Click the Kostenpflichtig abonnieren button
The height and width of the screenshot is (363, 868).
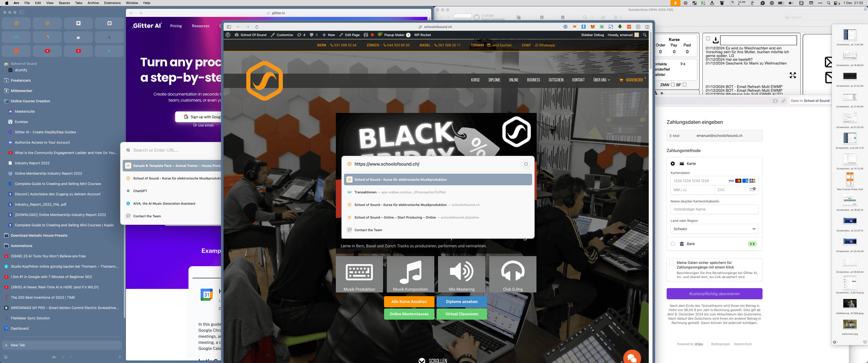click(x=714, y=294)
